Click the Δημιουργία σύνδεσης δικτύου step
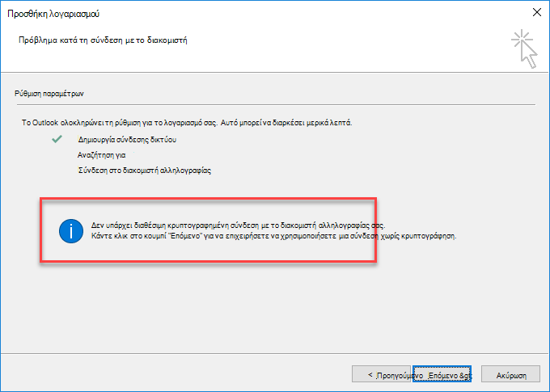This screenshot has height=392, width=550. point(127,140)
